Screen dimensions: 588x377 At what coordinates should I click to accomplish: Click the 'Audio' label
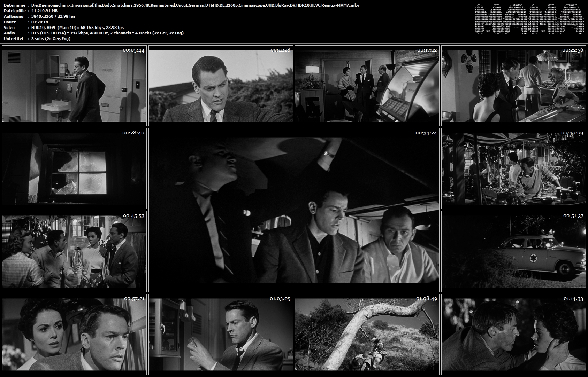[9, 33]
